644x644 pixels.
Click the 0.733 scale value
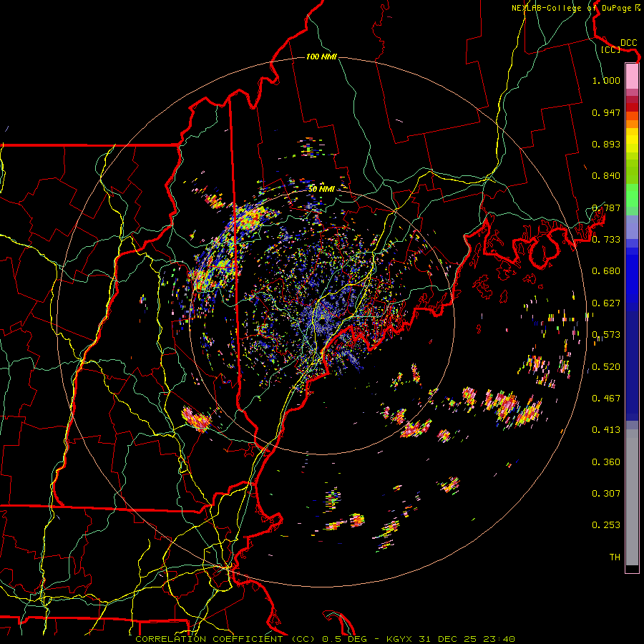click(606, 240)
